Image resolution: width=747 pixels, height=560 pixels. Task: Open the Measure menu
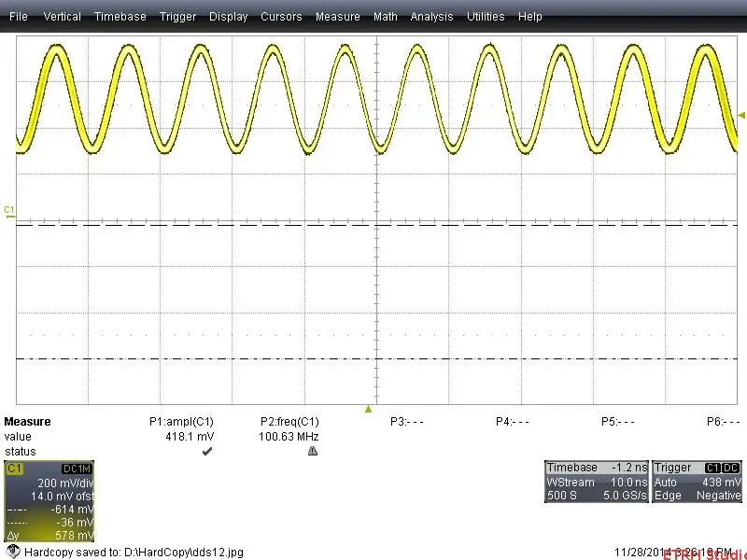338,16
